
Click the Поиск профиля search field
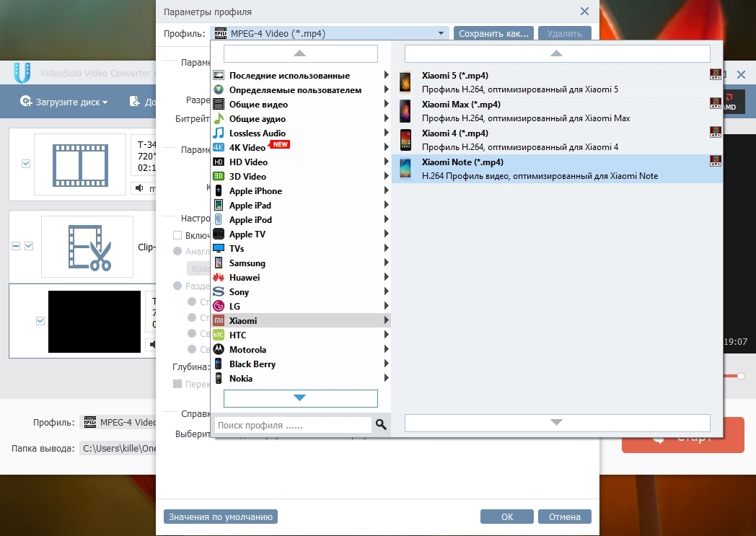[292, 426]
